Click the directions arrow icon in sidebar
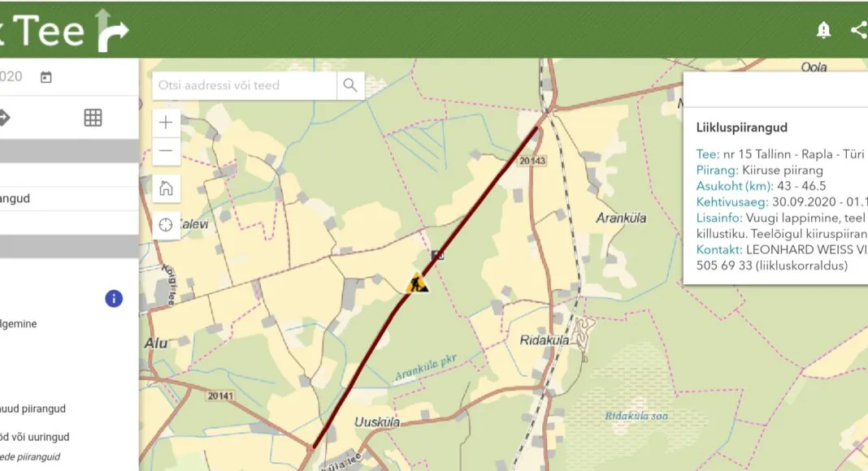This screenshot has height=471, width=868. tap(4, 118)
